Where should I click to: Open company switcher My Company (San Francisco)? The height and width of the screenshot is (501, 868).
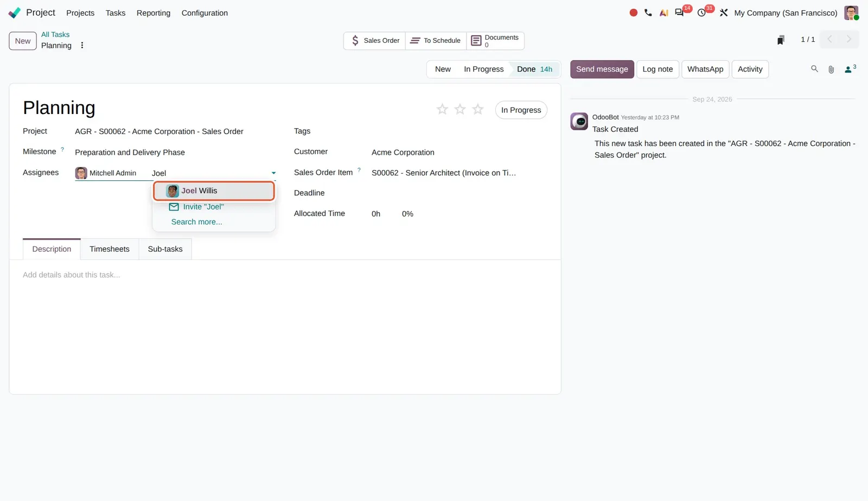click(786, 13)
